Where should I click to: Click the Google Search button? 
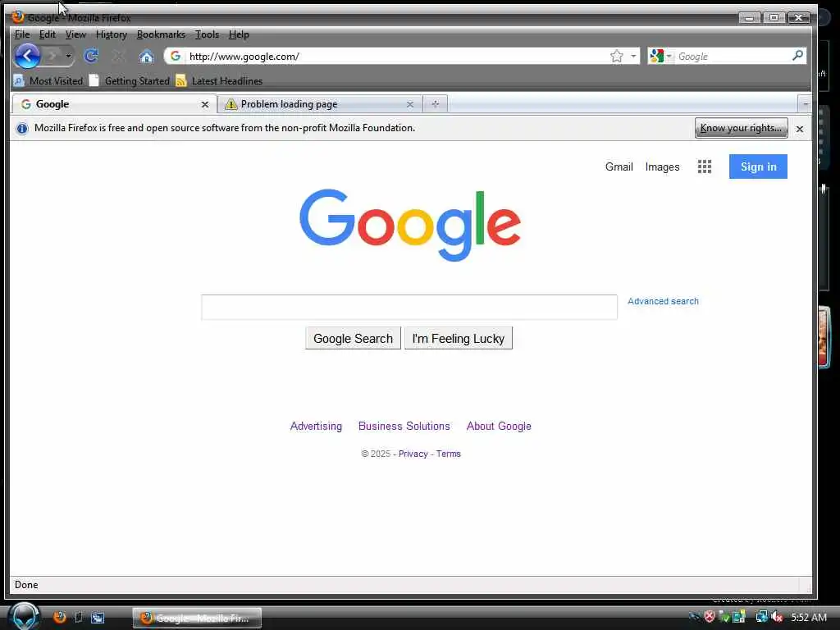tap(353, 339)
